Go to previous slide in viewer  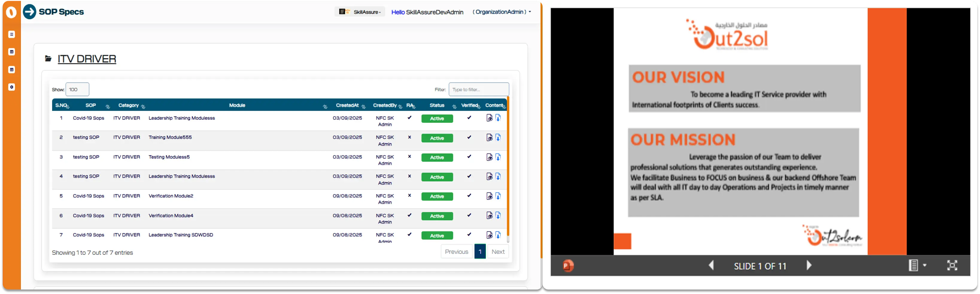coord(711,266)
